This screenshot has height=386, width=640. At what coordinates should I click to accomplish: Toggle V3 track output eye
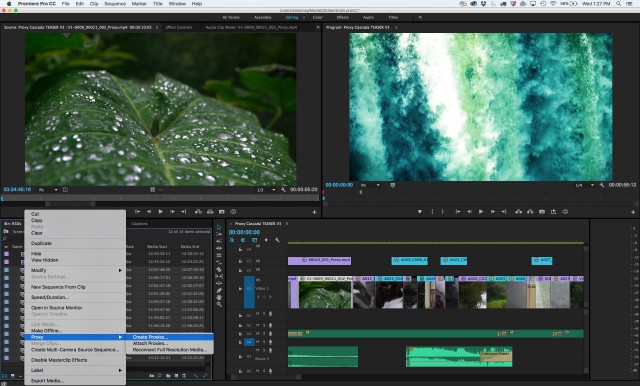(258, 261)
